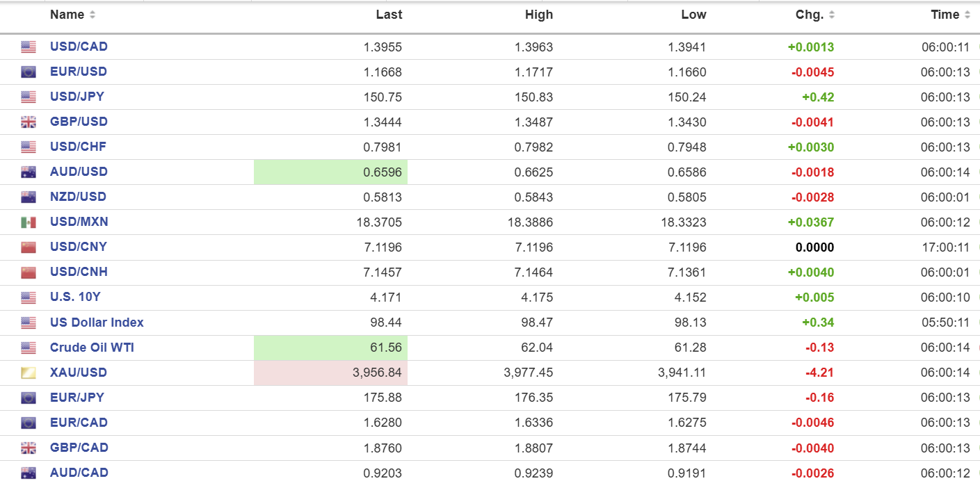Click the Australian flag beside AUD/USD

point(28,172)
